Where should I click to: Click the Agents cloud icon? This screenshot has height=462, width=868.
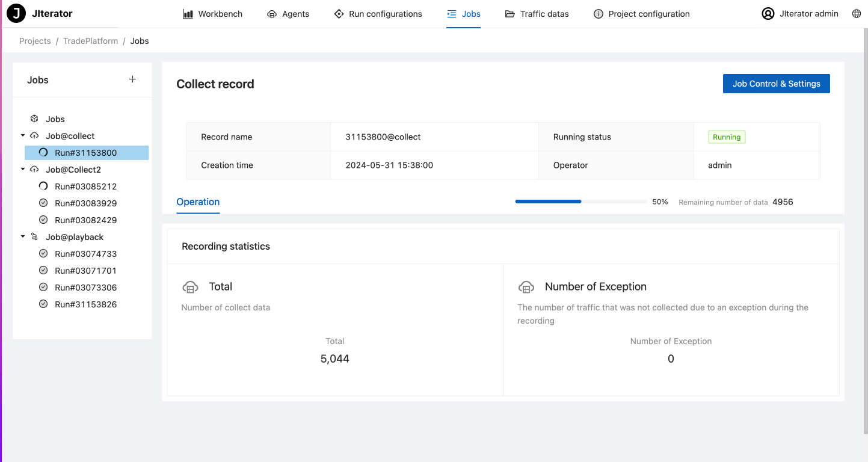[x=272, y=14]
